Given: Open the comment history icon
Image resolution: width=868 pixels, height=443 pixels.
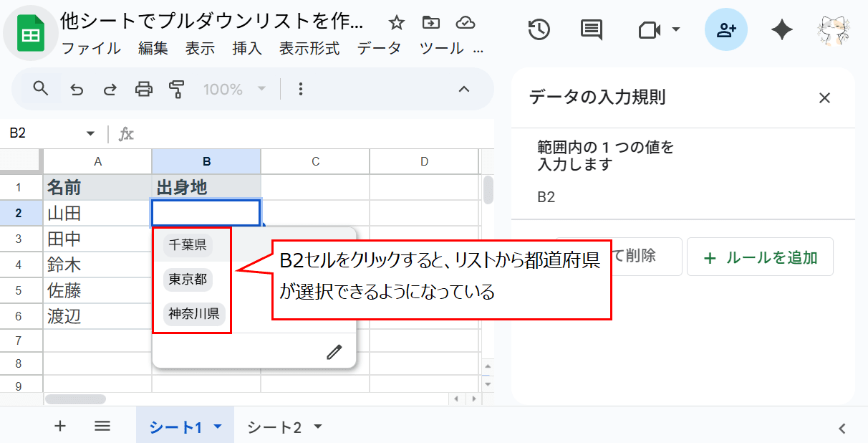Looking at the screenshot, I should point(590,29).
